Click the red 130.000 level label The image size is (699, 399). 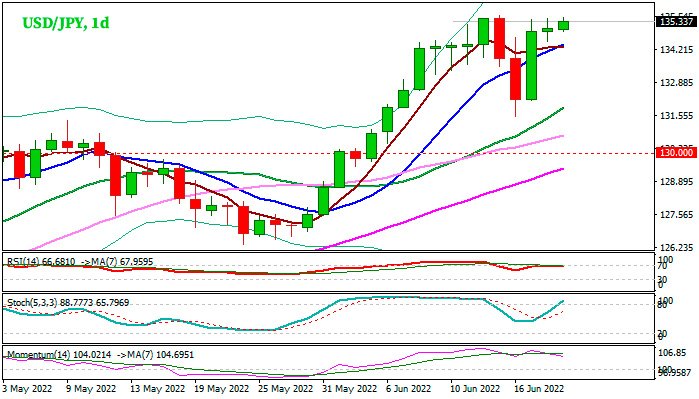click(676, 153)
